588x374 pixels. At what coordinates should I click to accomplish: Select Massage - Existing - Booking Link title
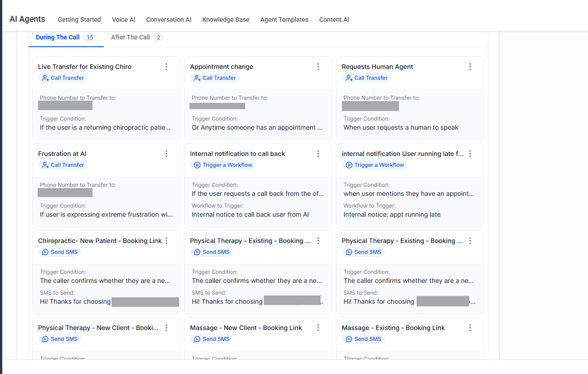click(x=394, y=328)
